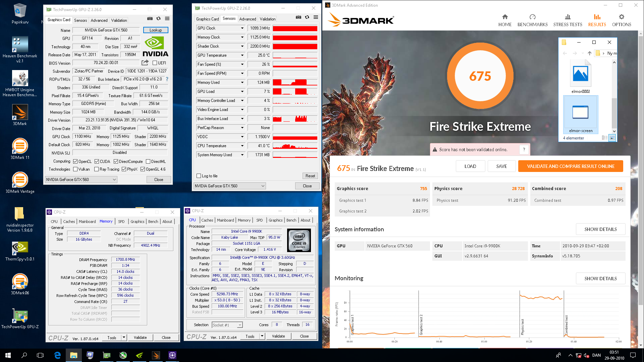Open hamburger menu in GPU-Z Sensors window
Screen dimensions: 644x362
click(x=316, y=17)
